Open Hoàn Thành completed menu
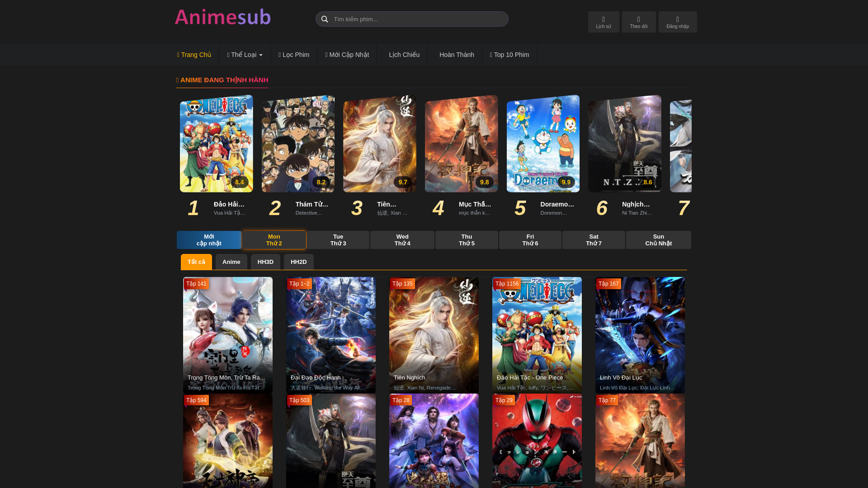The height and width of the screenshot is (488, 868). tap(455, 55)
